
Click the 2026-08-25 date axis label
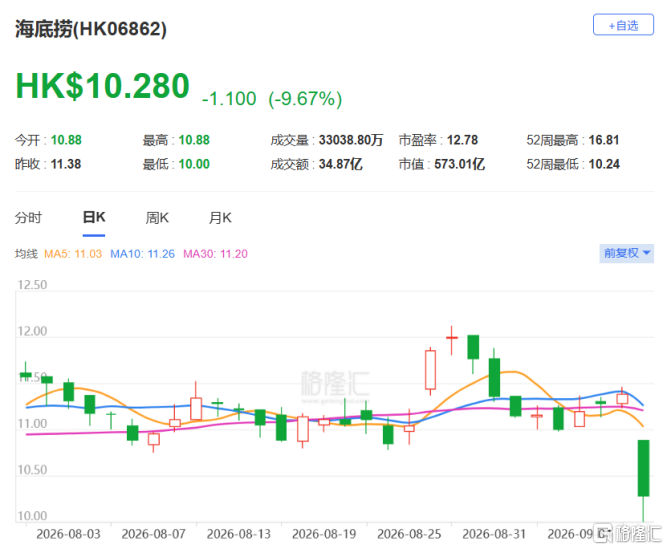[x=409, y=534]
